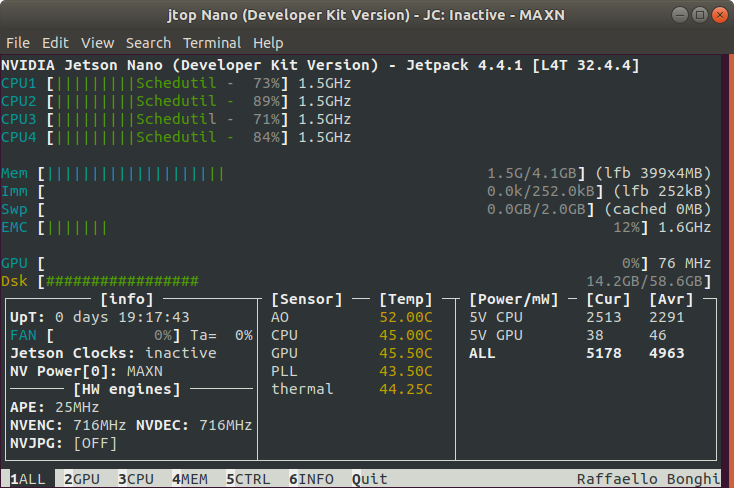Click the CPU temperature 45.00C
Screen dimensions: 734x488
coord(406,335)
